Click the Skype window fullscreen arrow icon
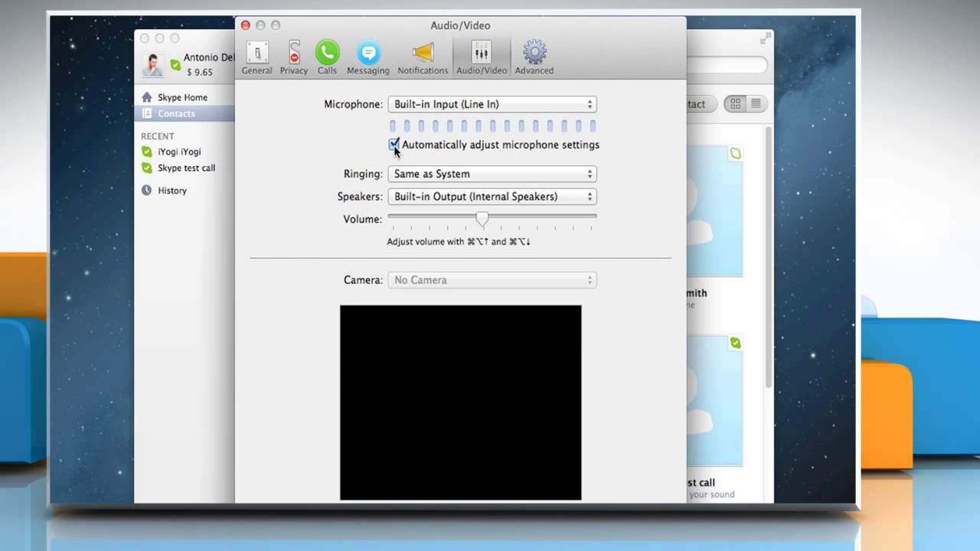 (765, 38)
